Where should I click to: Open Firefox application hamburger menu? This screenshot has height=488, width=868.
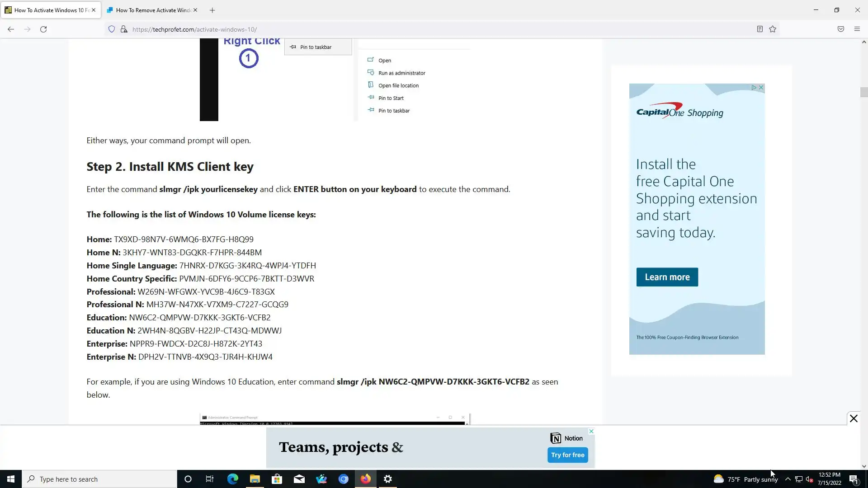857,29
